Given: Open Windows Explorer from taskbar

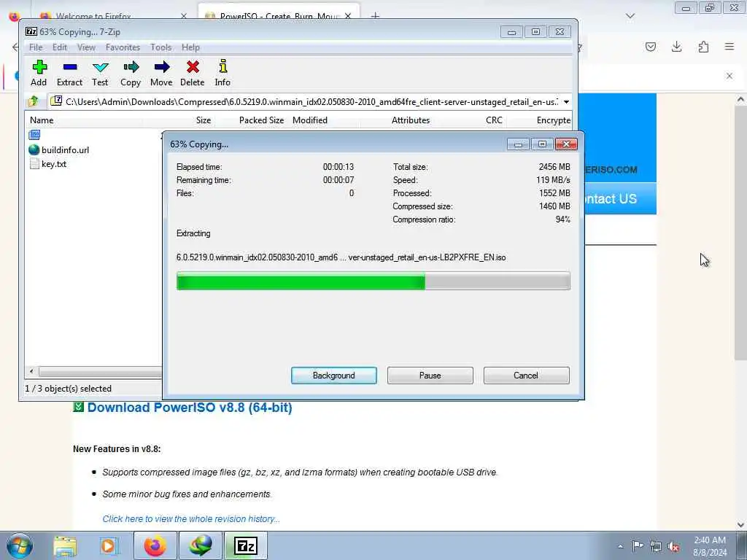Looking at the screenshot, I should (65, 545).
